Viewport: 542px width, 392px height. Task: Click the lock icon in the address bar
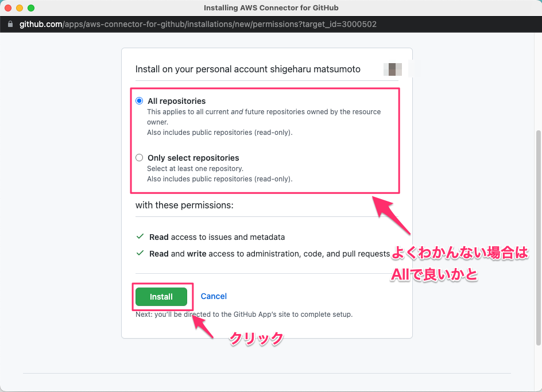click(10, 24)
